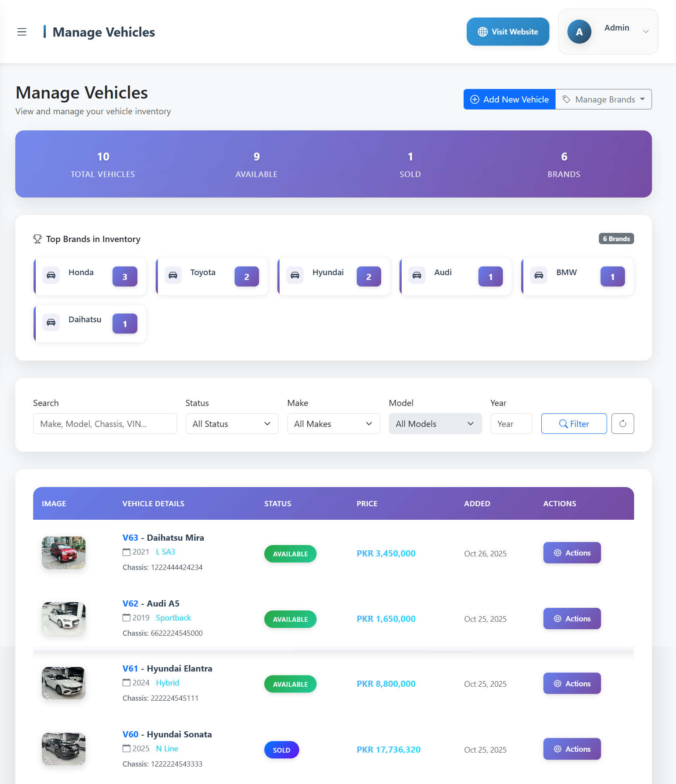
Task: Click the Add New Vehicle button
Action: coord(509,99)
